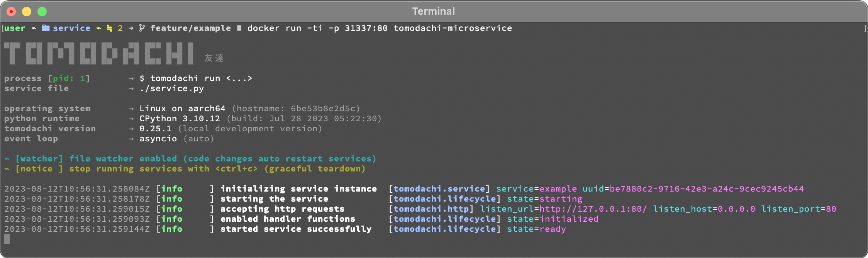Click the 'docker' command word
The width and height of the screenshot is (868, 258).
[x=263, y=28]
